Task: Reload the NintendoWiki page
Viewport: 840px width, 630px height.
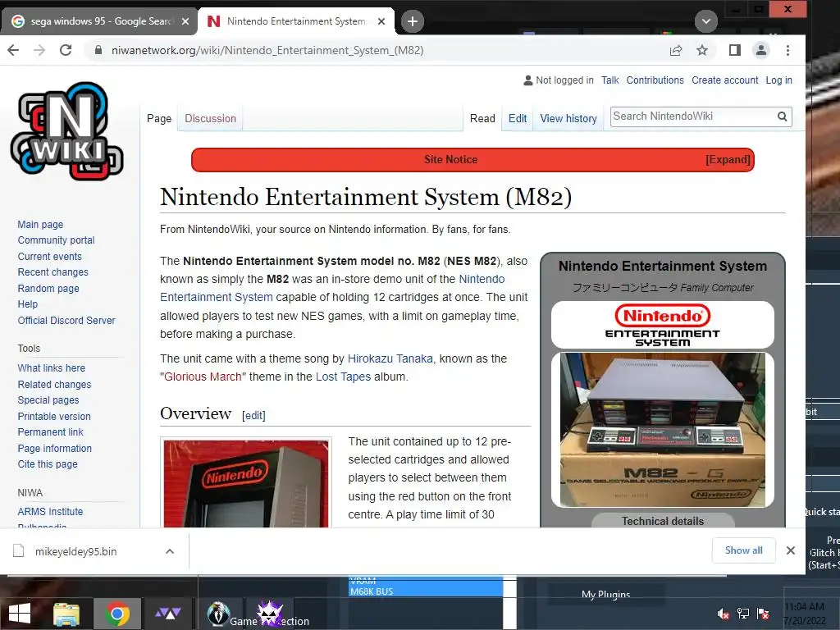Action: (66, 50)
